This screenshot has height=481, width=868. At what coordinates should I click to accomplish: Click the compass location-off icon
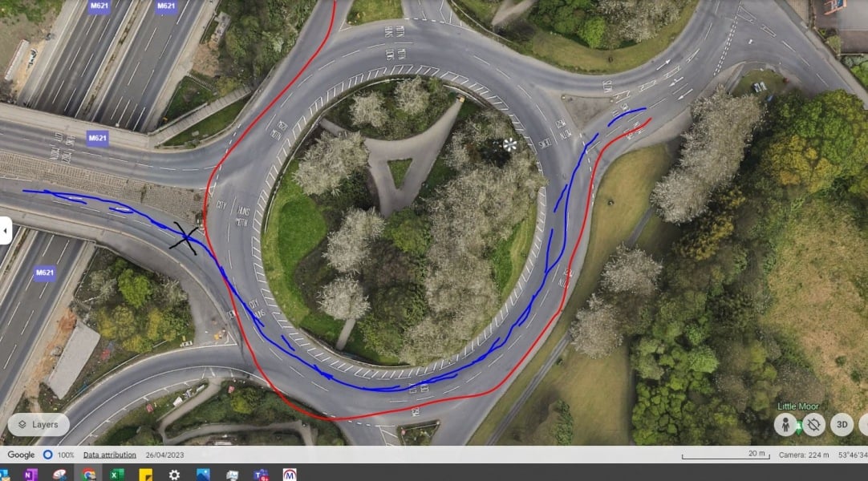click(x=813, y=424)
